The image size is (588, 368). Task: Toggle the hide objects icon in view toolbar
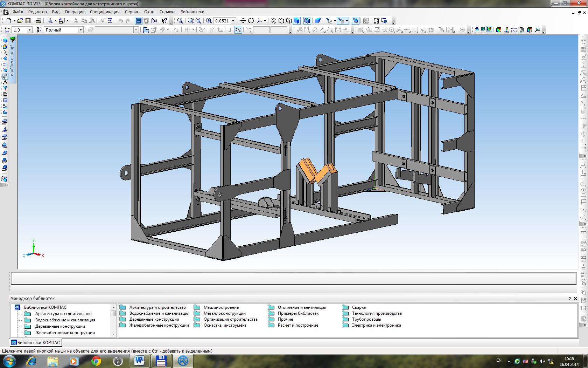pos(328,21)
